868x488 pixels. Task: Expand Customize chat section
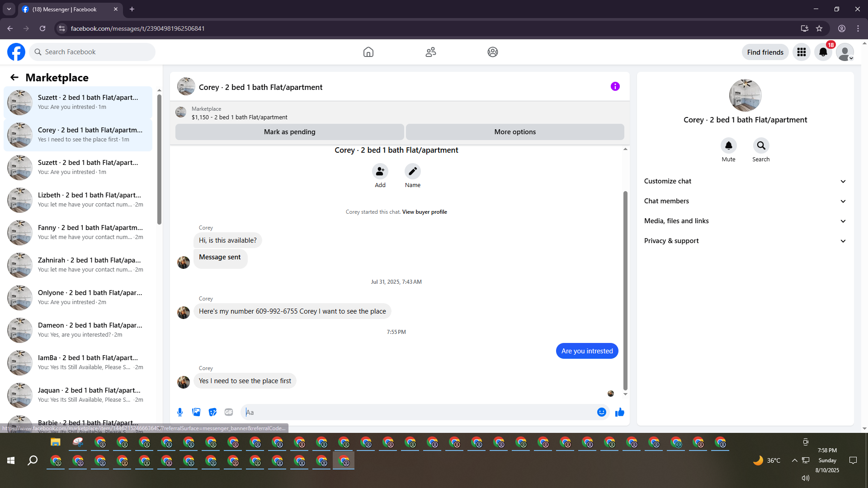pos(745,181)
